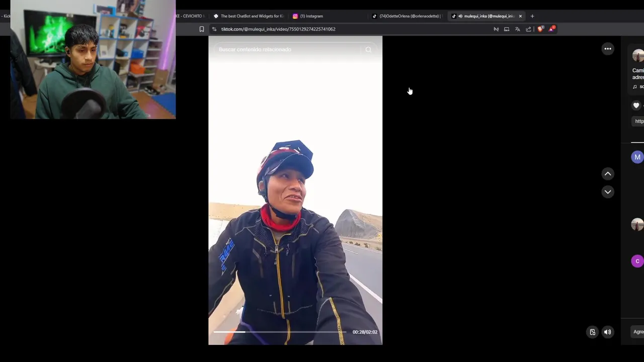Open the video author's profile picture
Image resolution: width=644 pixels, height=362 pixels.
(638, 55)
